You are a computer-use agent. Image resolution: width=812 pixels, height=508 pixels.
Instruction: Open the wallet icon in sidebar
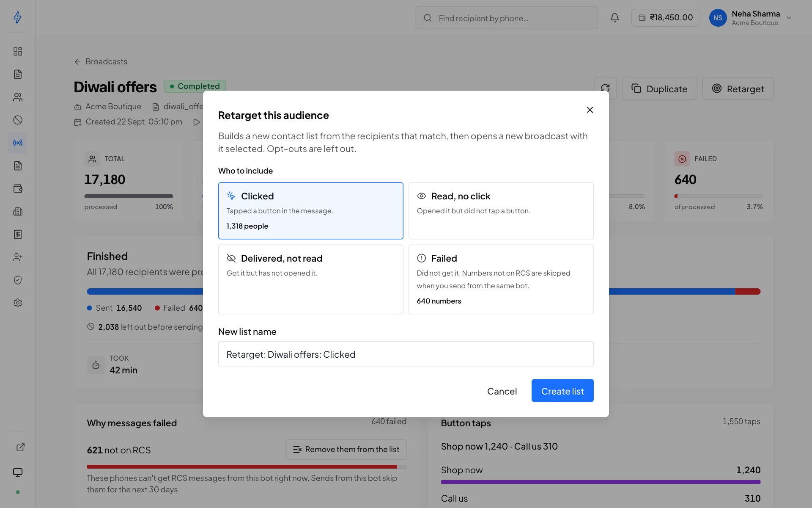tap(17, 188)
